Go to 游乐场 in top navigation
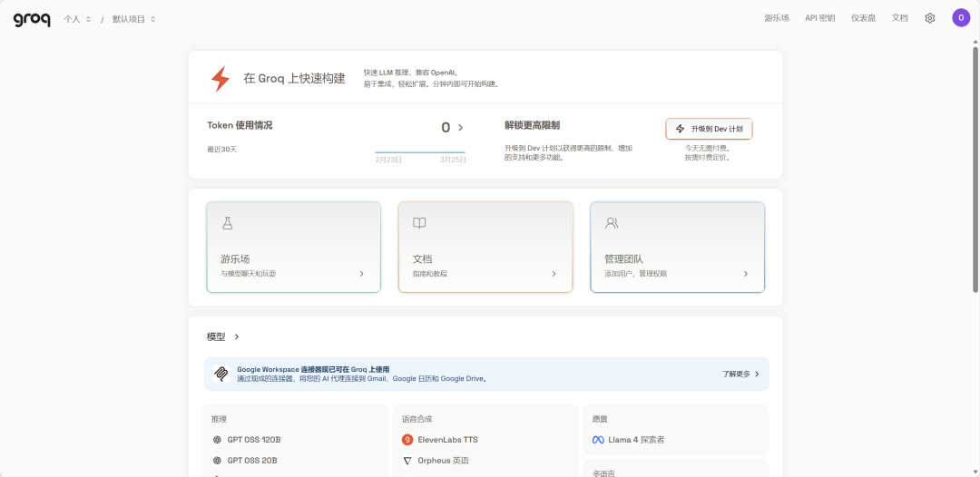The height and width of the screenshot is (477, 980). (x=776, y=18)
